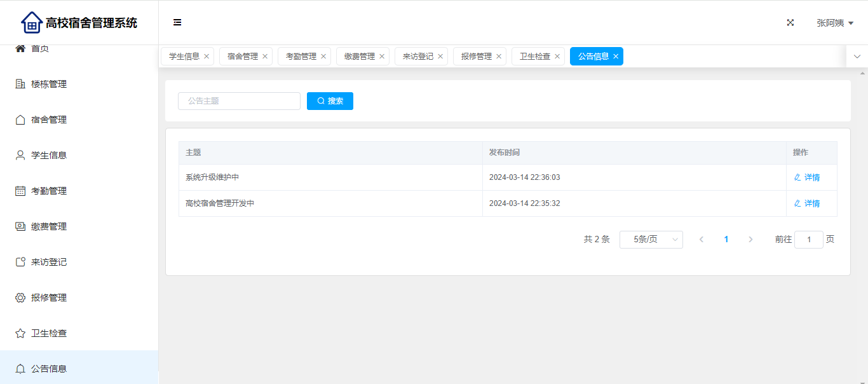
Task: Click the house icon for 宿舍管理
Action: [x=20, y=120]
